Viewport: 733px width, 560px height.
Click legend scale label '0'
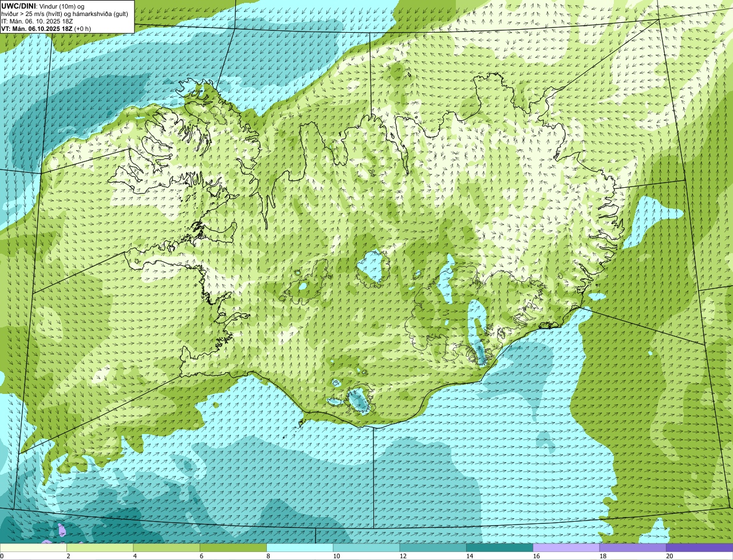[2, 556]
